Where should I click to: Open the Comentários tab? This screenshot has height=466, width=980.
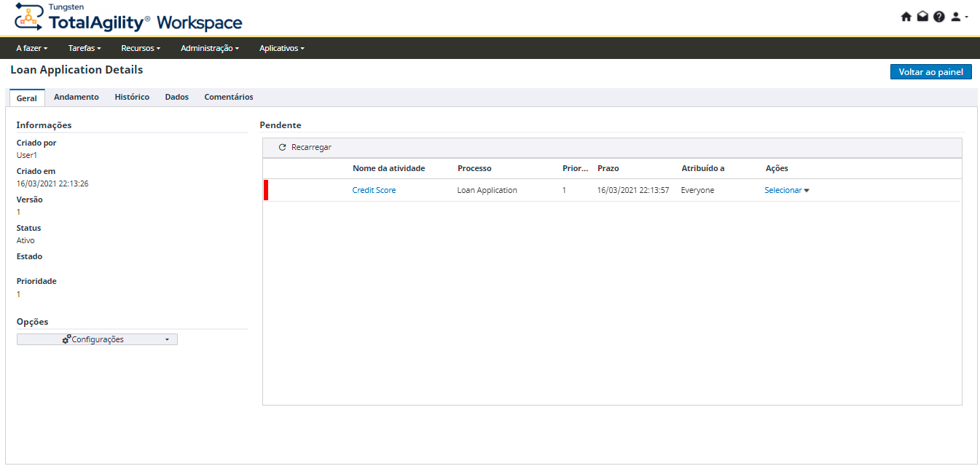pyautogui.click(x=228, y=98)
